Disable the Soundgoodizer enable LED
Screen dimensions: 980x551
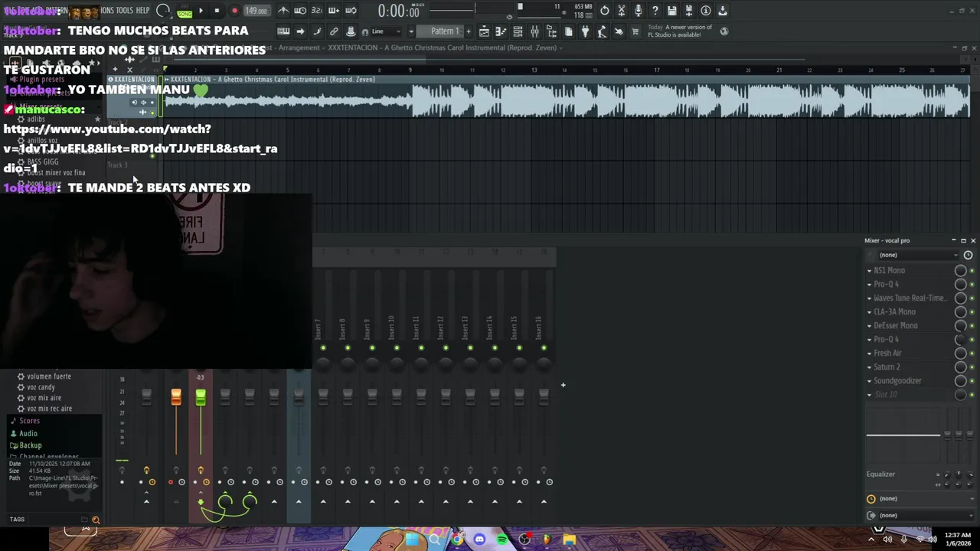(x=972, y=381)
